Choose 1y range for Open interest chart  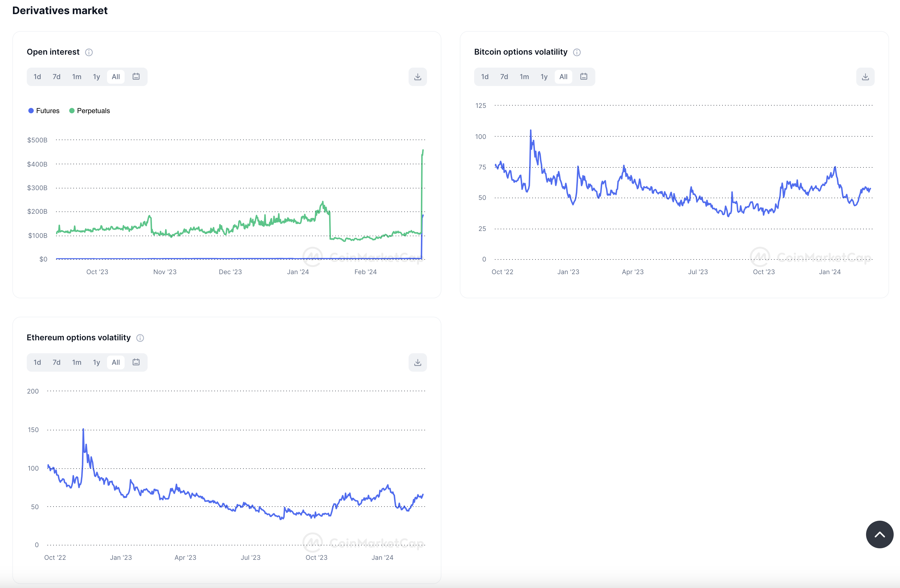(x=96, y=77)
